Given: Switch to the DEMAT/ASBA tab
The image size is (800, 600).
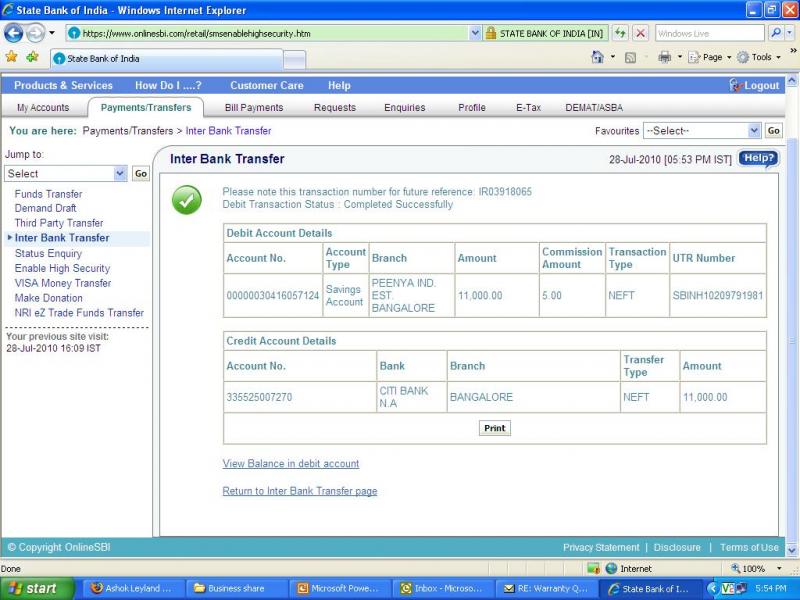Looking at the screenshot, I should (594, 108).
